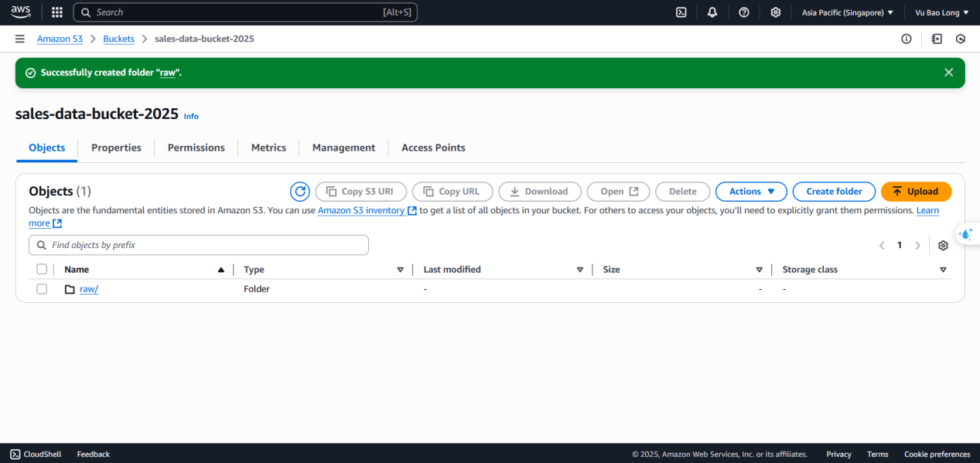Open the table preferences gear icon
This screenshot has width=980, height=463.
tap(943, 245)
